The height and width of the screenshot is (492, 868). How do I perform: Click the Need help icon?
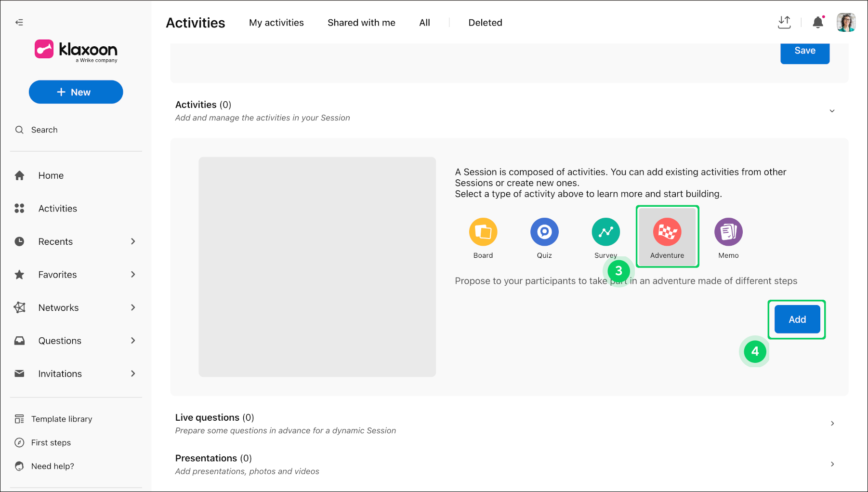pyautogui.click(x=19, y=466)
